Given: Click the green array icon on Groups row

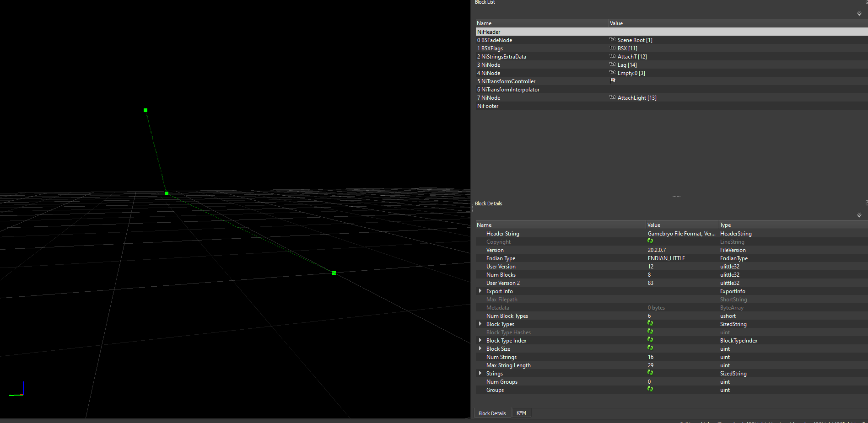Looking at the screenshot, I should pos(650,389).
